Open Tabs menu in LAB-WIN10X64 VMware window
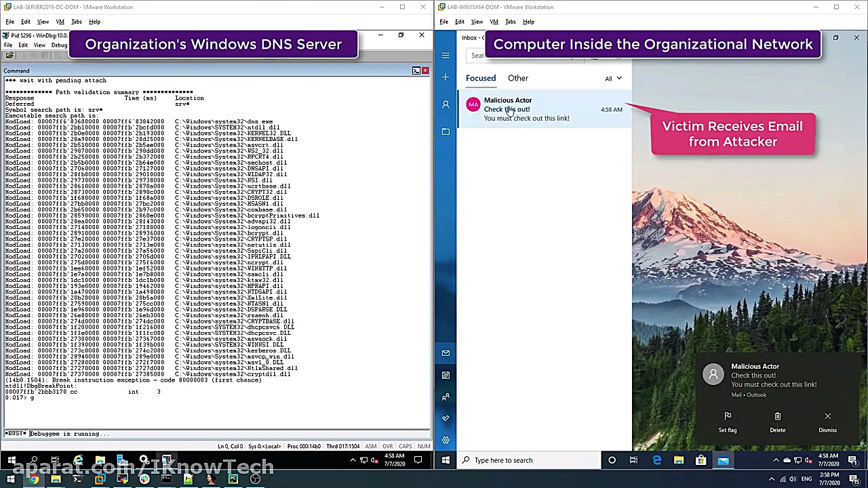This screenshot has width=868, height=488. (x=511, y=22)
